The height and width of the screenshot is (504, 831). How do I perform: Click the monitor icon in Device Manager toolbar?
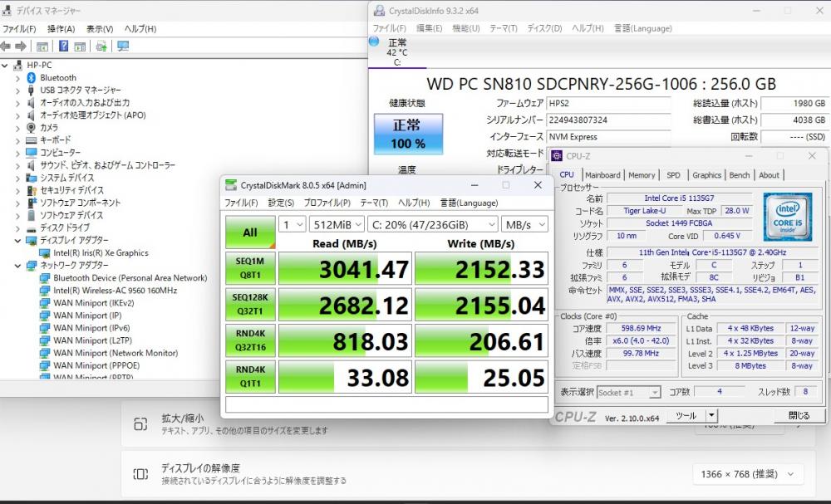click(x=123, y=46)
